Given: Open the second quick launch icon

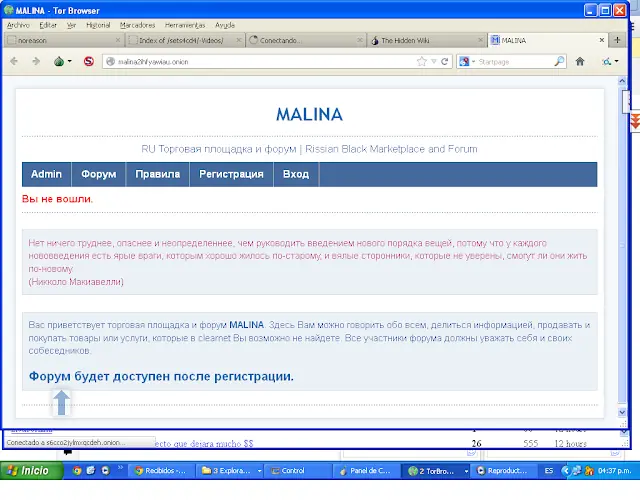Looking at the screenshot, I should [x=91, y=471].
